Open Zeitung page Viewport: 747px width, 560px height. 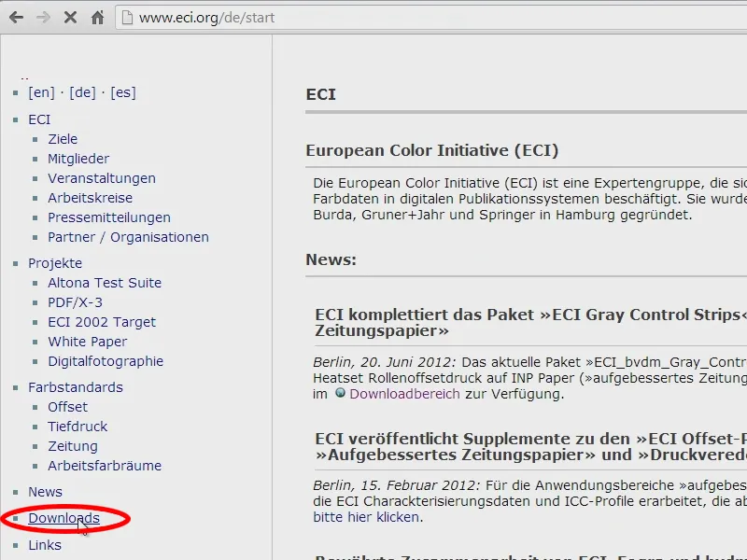(73, 446)
